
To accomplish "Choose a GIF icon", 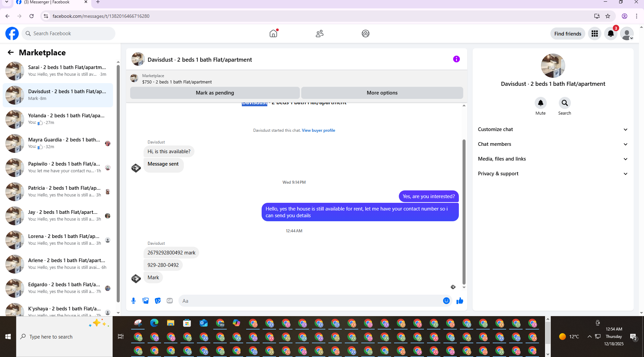I will pyautogui.click(x=170, y=301).
